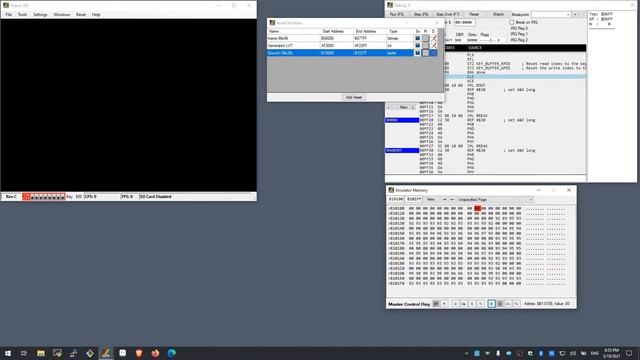Click the Name column header in Asset Window
This screenshot has width=640, height=360.
[293, 31]
